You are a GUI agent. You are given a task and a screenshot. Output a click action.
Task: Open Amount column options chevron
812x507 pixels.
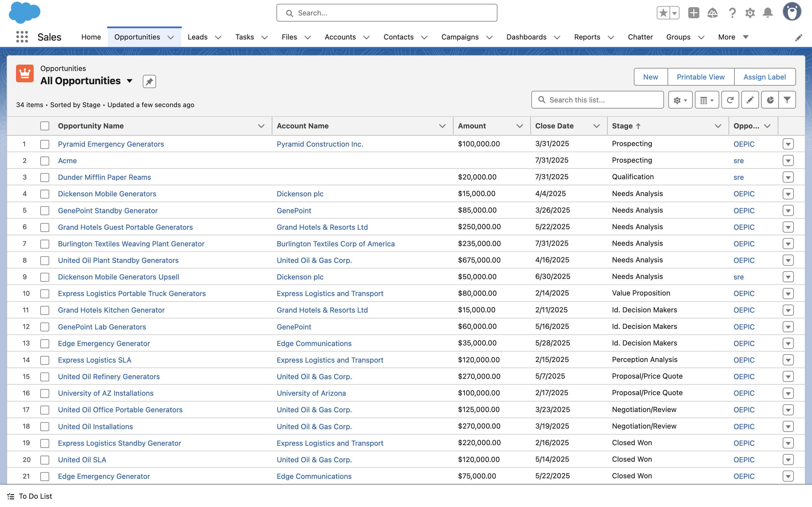coord(520,126)
